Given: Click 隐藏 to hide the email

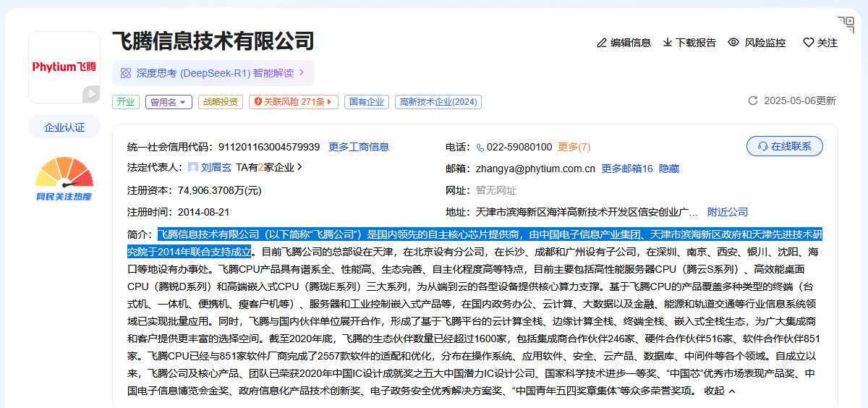Looking at the screenshot, I should click(x=669, y=169).
